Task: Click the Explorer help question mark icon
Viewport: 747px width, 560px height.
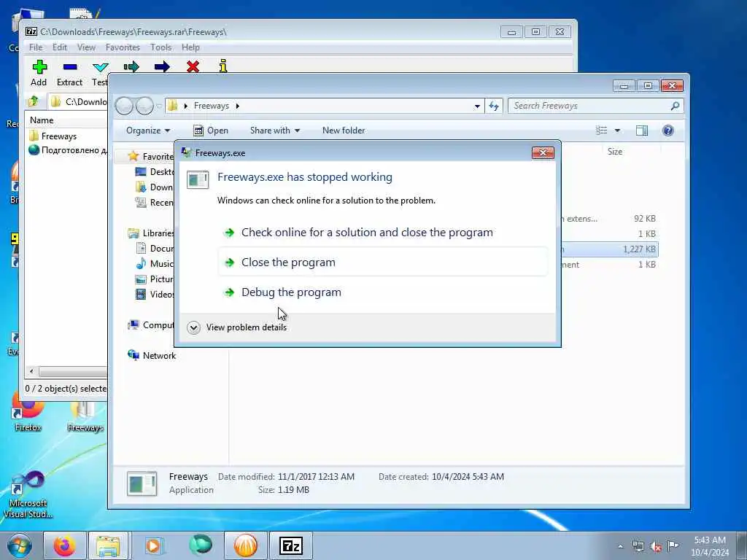Action: pyautogui.click(x=668, y=131)
